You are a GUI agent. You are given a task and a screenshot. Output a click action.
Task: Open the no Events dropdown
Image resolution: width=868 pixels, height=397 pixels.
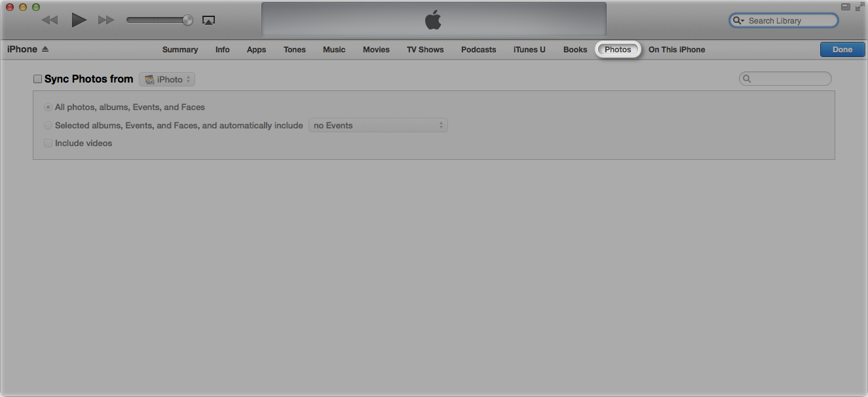[378, 126]
